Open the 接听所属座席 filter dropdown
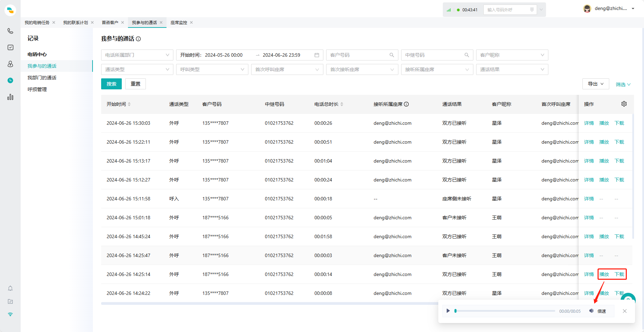Viewport: 644px width, 332px height. [437, 69]
